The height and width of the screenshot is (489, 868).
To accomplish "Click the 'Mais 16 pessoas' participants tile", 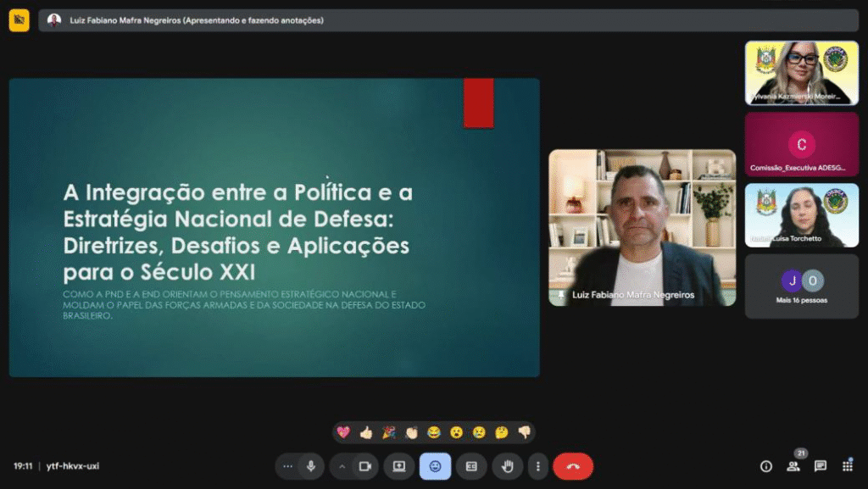I will (801, 286).
